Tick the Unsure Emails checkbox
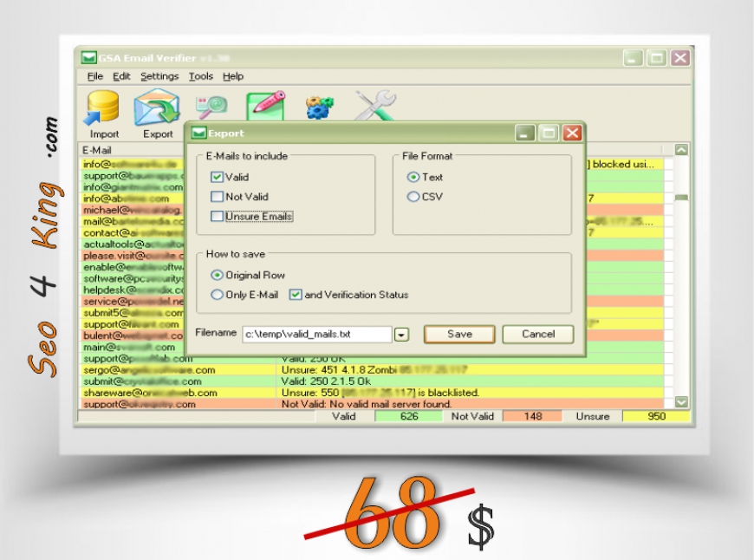This screenshot has width=754, height=560. tap(217, 217)
